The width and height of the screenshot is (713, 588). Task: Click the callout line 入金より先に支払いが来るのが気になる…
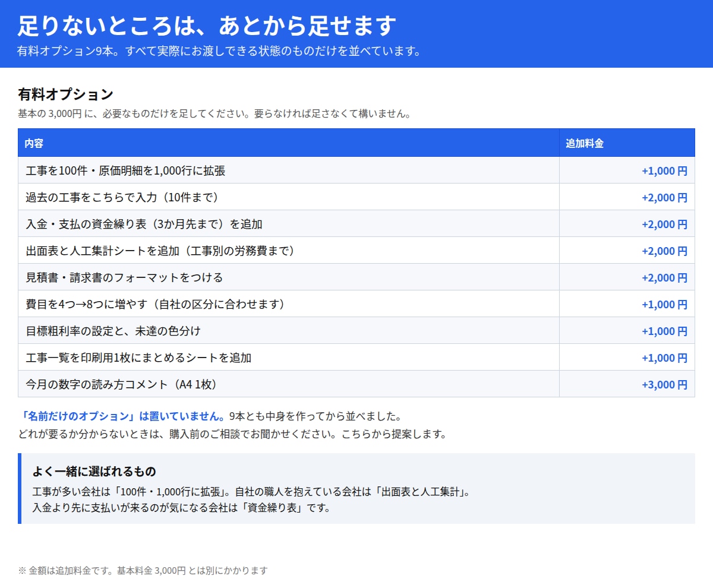coord(181,508)
